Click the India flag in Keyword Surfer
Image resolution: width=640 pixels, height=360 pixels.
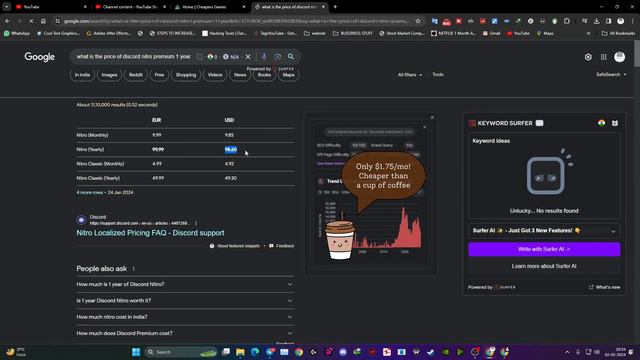(x=602, y=123)
